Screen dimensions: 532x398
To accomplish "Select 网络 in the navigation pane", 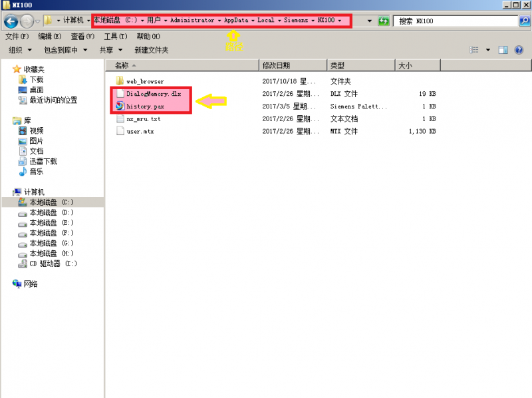I will [x=31, y=284].
